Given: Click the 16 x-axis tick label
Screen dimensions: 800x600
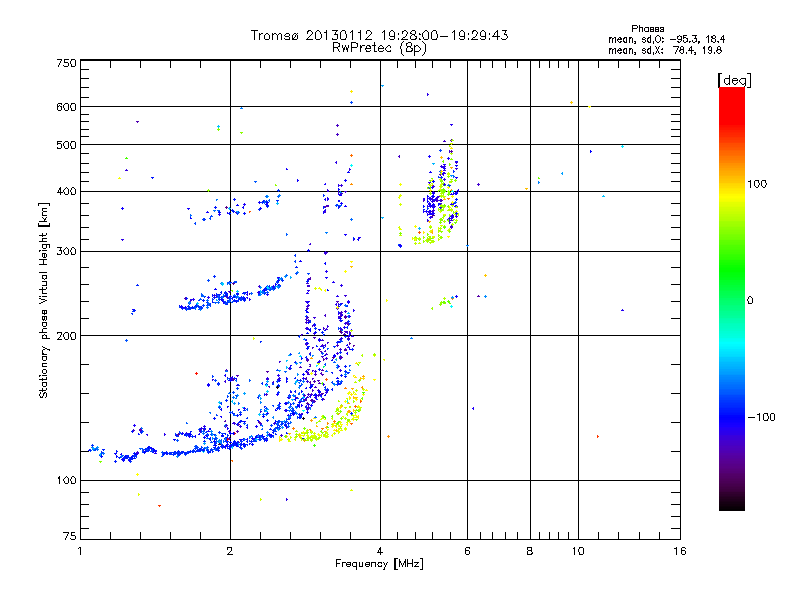Looking at the screenshot, I should tap(680, 551).
